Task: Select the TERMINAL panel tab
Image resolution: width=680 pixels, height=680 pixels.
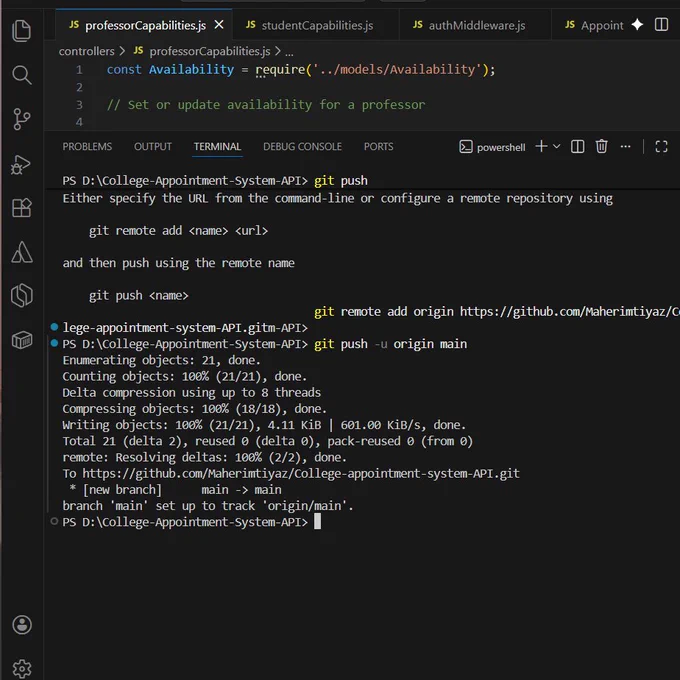Action: (x=217, y=147)
